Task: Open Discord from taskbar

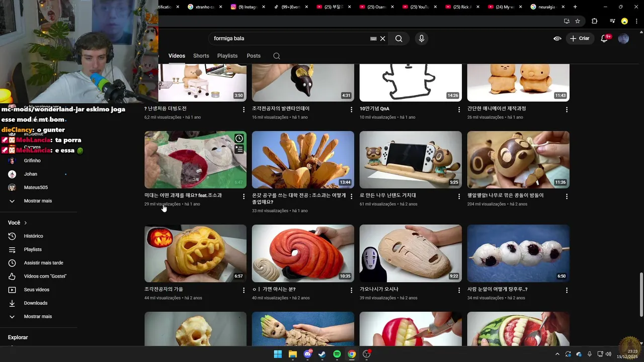Action: [307, 354]
